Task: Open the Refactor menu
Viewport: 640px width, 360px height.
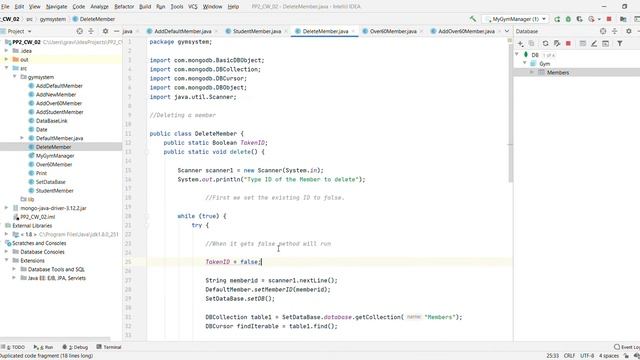Action: [124, 7]
